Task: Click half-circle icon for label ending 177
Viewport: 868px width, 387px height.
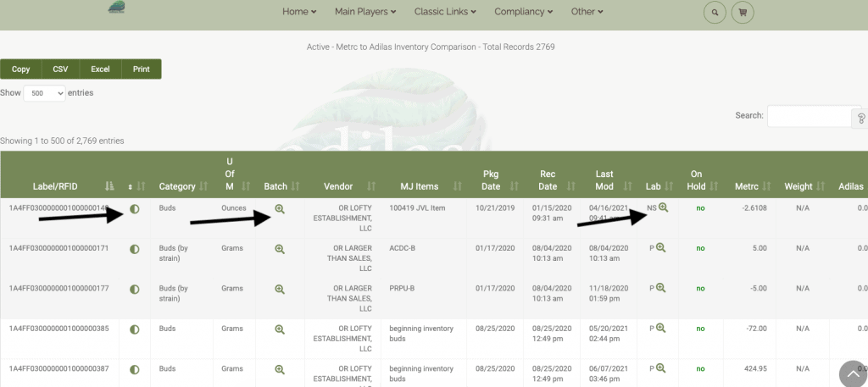Action: pyautogui.click(x=135, y=289)
